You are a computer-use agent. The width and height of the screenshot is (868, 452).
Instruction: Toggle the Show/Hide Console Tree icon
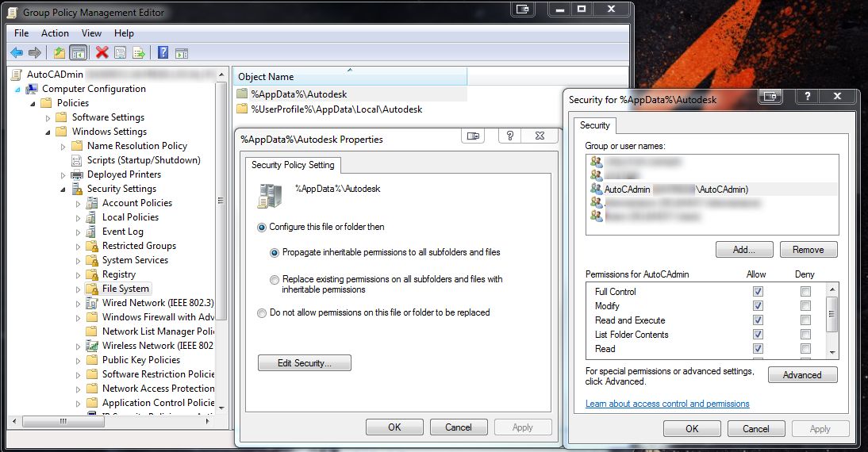[79, 53]
